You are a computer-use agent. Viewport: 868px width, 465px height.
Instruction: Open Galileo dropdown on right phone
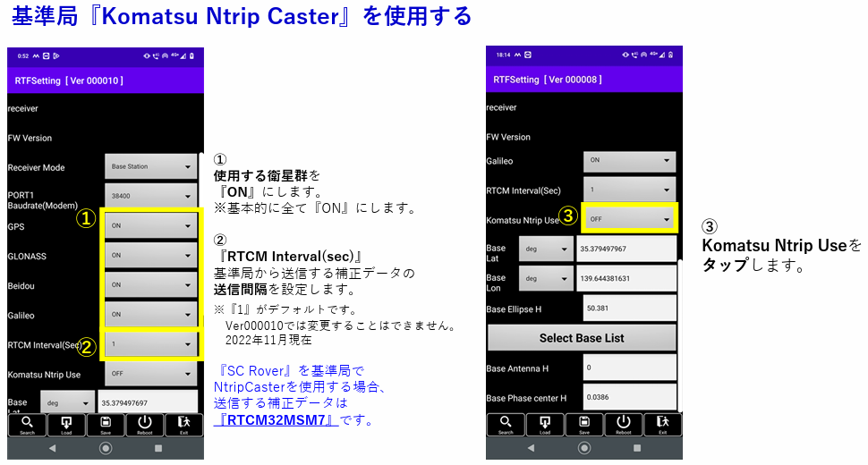(x=629, y=160)
